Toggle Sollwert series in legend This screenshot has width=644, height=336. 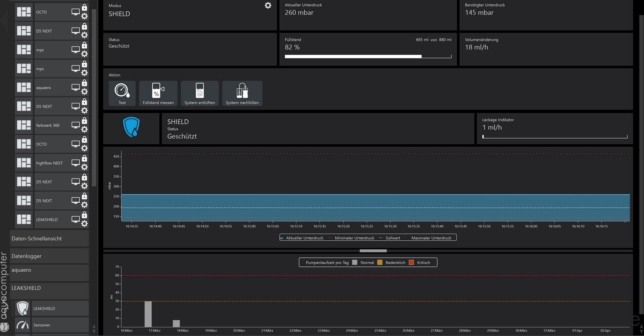coord(390,238)
